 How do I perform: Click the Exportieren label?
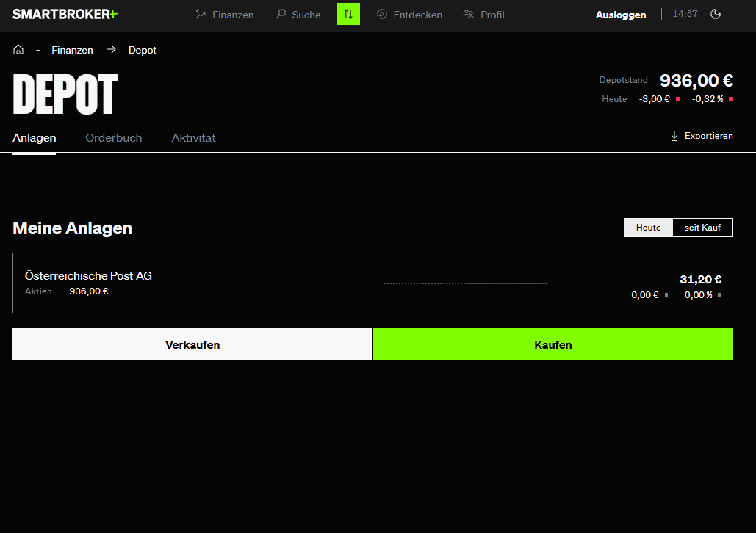point(709,136)
